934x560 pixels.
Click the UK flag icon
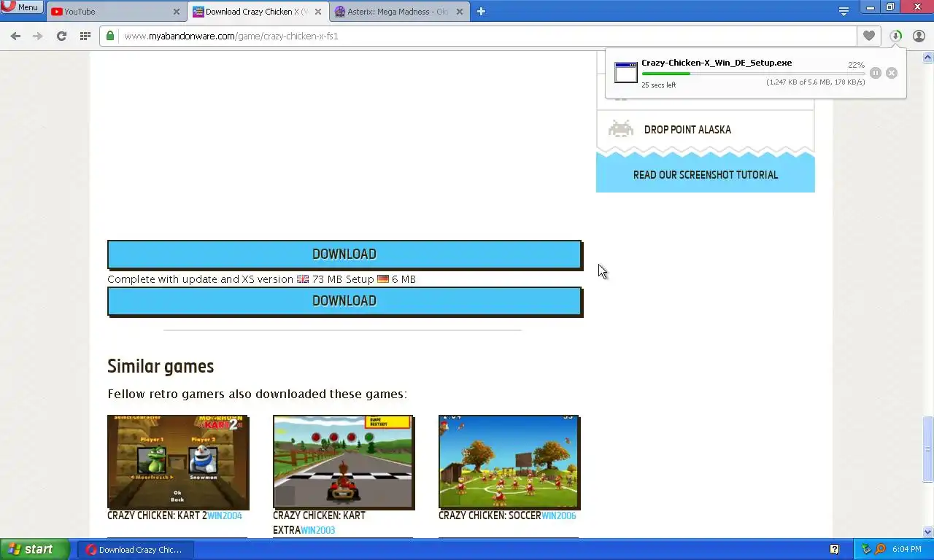[303, 279]
